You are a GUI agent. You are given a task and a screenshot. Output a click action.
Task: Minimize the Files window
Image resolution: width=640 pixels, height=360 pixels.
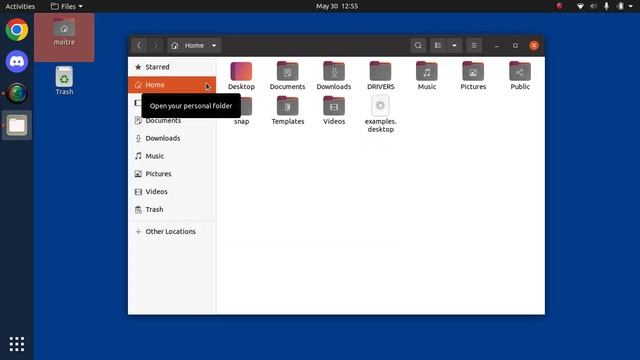point(496,46)
